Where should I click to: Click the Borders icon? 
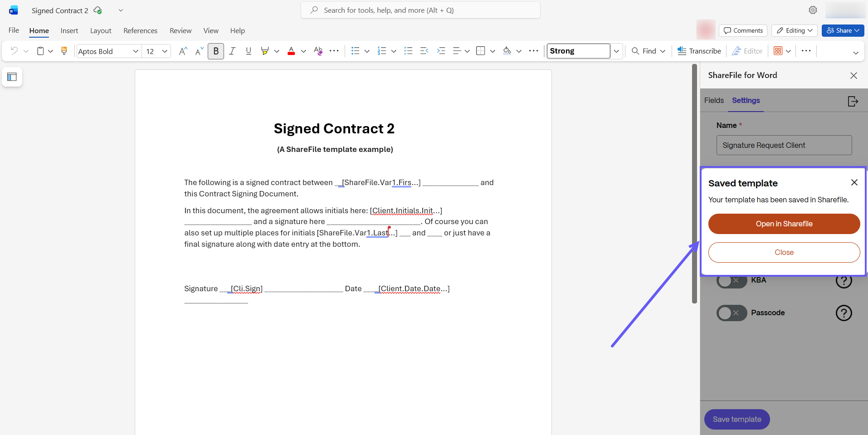481,51
